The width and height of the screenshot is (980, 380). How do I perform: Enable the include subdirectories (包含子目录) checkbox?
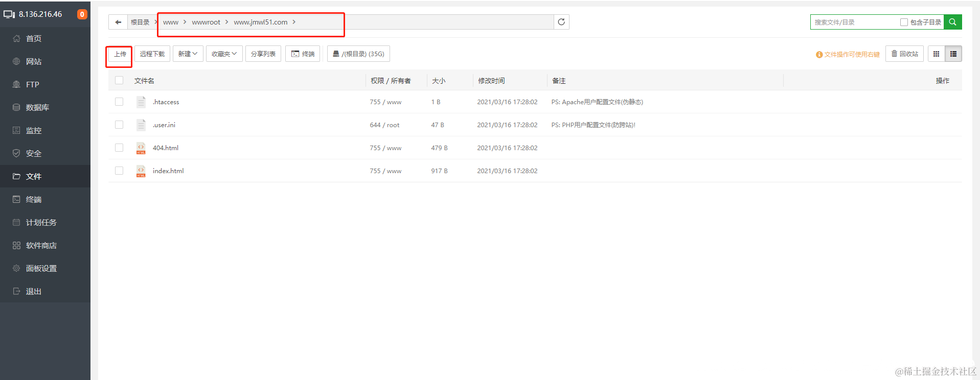pos(904,22)
